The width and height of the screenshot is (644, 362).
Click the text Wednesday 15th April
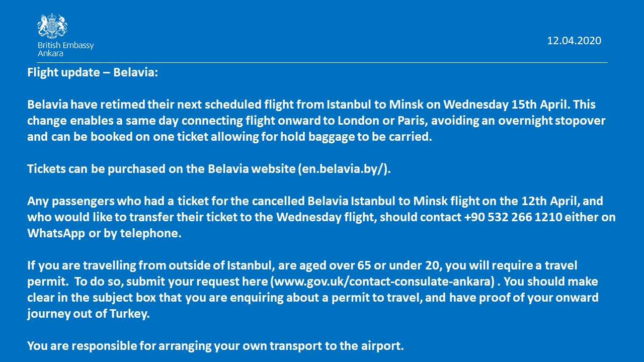tap(506, 105)
